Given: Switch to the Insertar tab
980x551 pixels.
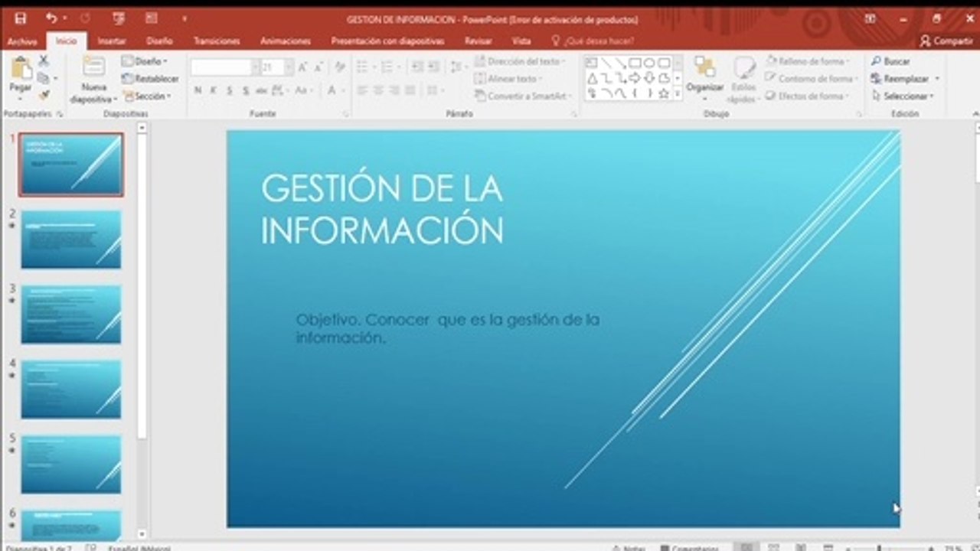Looking at the screenshot, I should (112, 41).
